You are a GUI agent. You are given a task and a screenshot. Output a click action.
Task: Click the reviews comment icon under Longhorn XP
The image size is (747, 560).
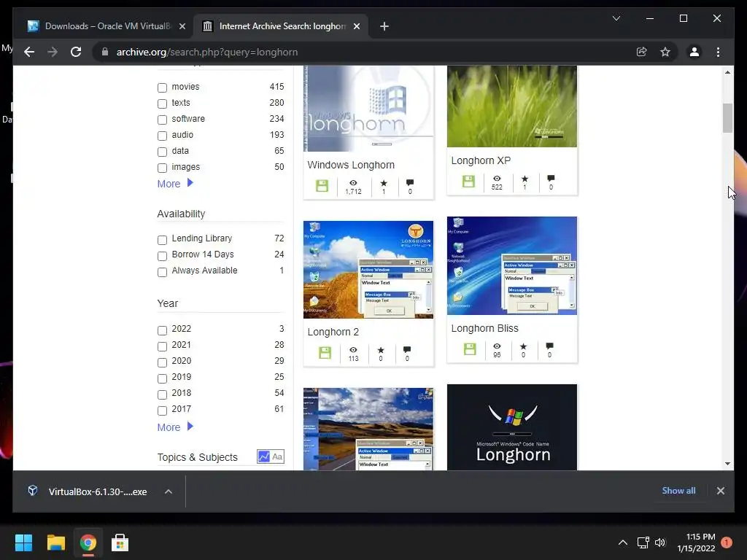tap(551, 179)
